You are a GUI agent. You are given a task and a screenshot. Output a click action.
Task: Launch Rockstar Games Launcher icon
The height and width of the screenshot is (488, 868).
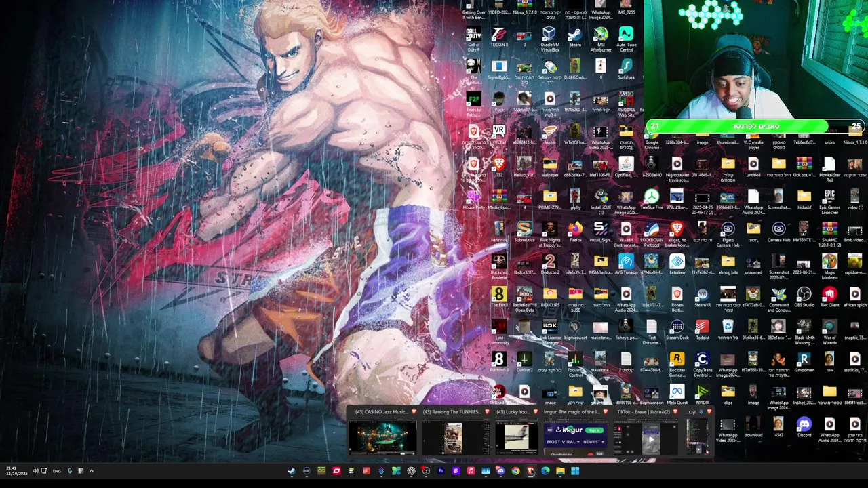pos(677,363)
